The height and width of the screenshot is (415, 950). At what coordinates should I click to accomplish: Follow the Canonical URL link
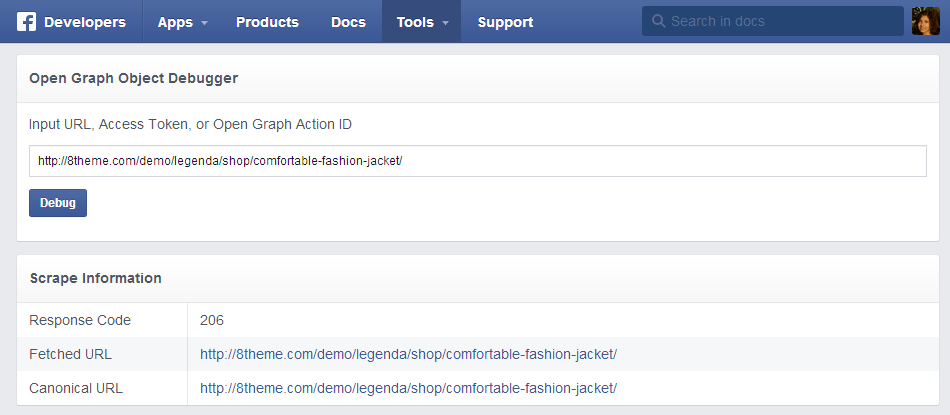click(x=408, y=387)
